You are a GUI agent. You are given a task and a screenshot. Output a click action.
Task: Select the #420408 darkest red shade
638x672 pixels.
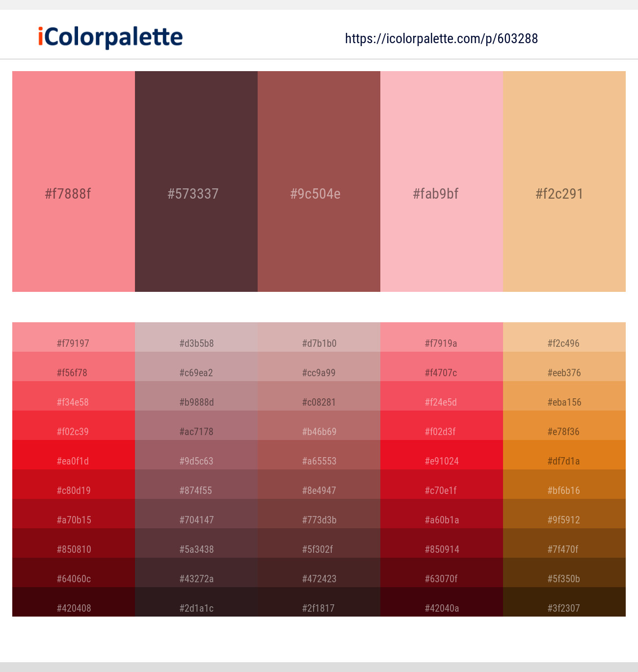(74, 602)
